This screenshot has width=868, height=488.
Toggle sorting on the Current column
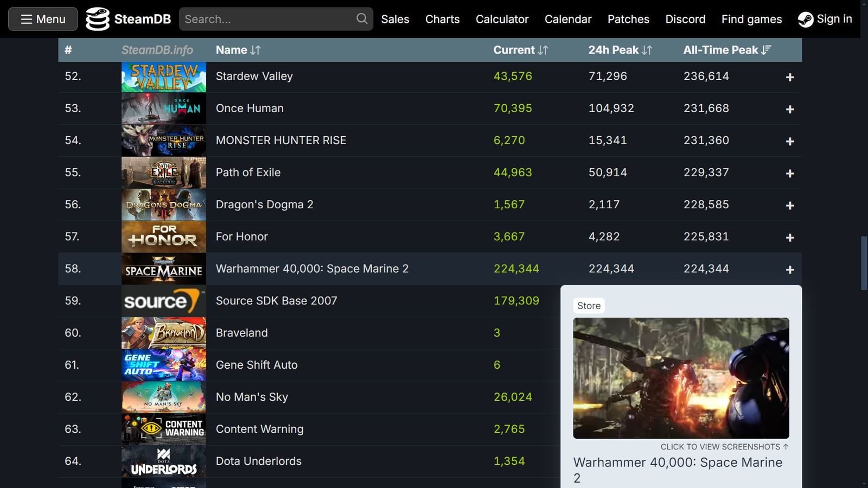pos(520,50)
